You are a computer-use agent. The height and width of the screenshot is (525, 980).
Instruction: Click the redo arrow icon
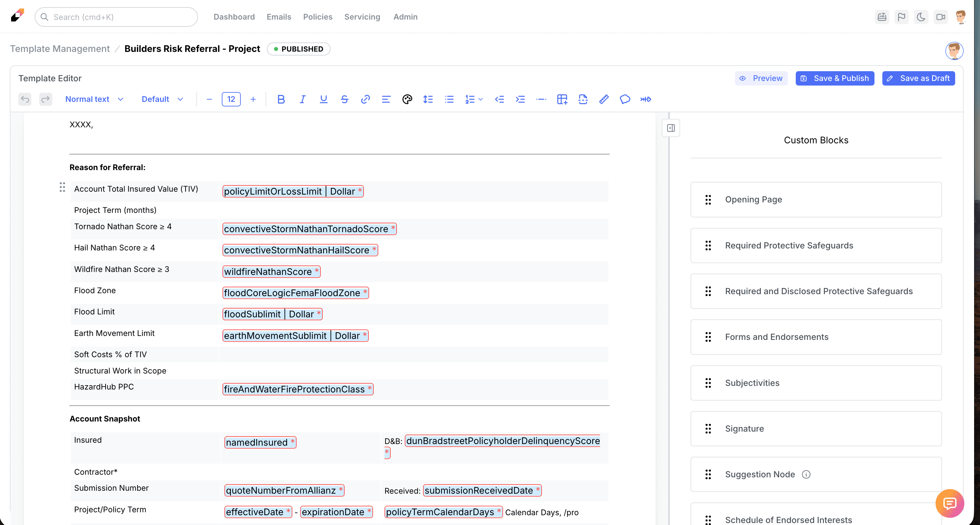[46, 99]
